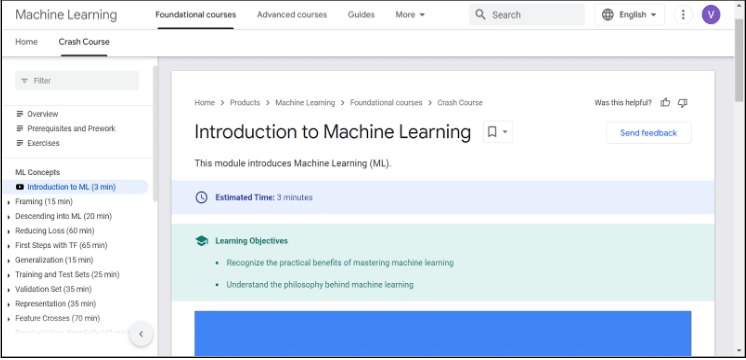Expand the Reducing Loss (60 min) section
The image size is (746, 360).
click(9, 232)
